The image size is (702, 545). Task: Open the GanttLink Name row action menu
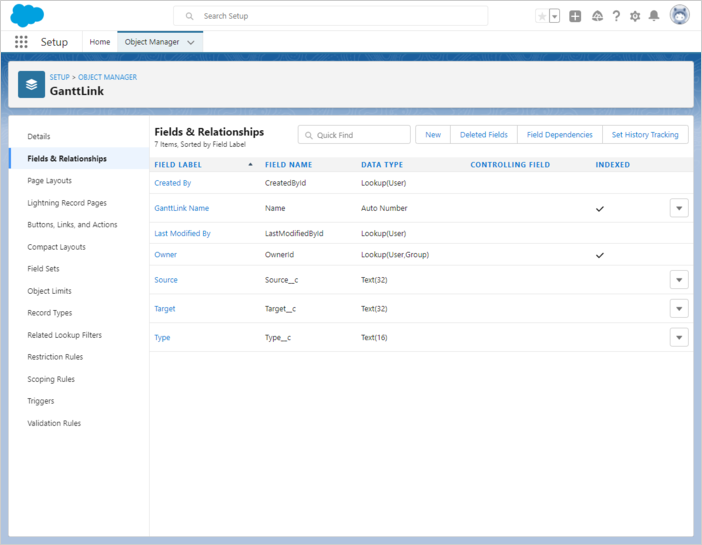pyautogui.click(x=679, y=208)
